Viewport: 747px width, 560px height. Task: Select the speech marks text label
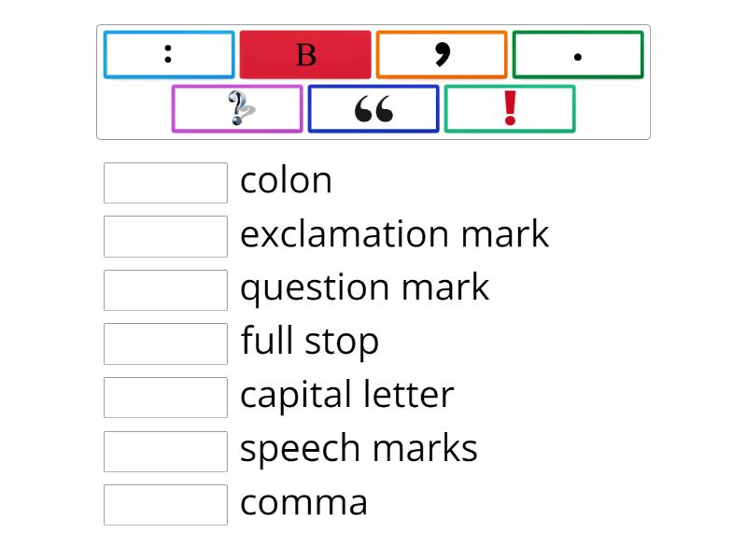coord(359,449)
